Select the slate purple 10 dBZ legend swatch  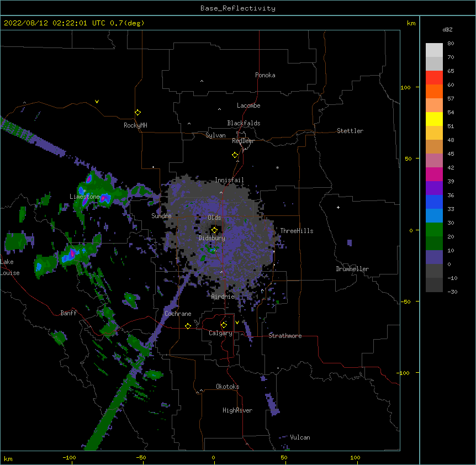pos(434,257)
